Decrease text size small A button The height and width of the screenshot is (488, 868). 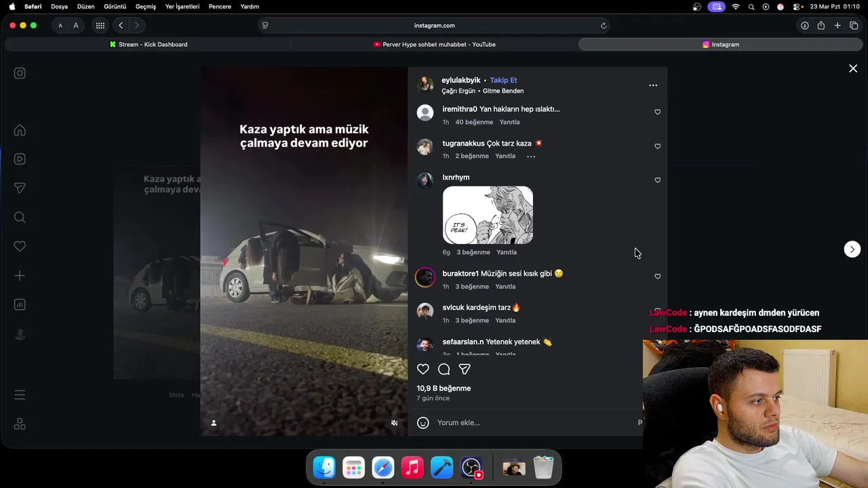(x=60, y=26)
